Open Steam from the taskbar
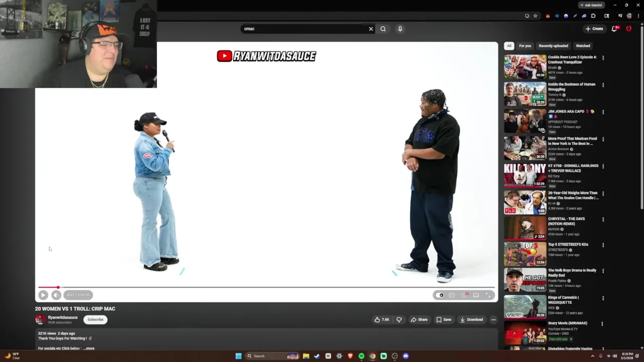 point(317,356)
